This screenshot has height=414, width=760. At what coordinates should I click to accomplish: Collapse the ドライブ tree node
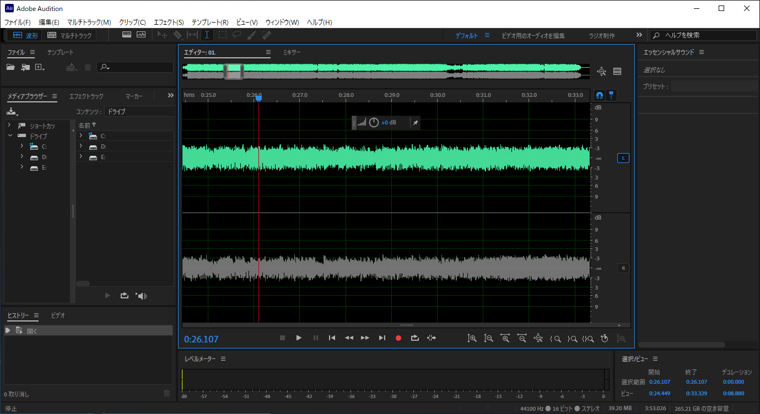click(10, 136)
